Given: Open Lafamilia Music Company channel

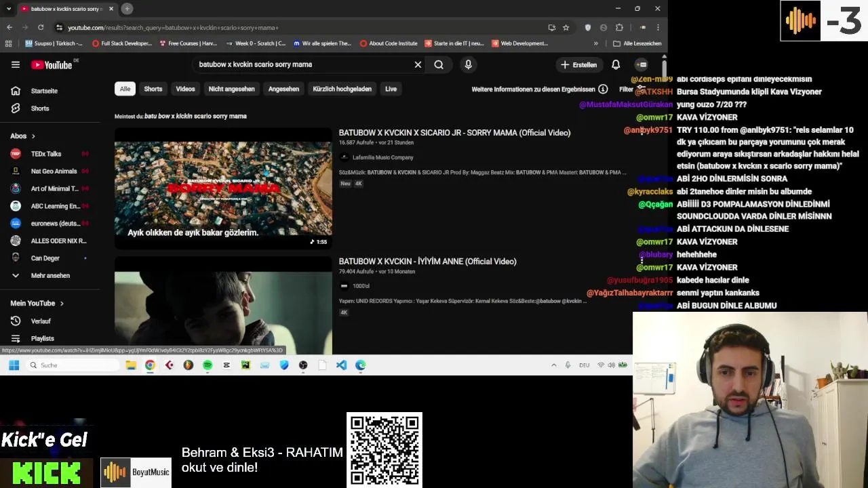Looking at the screenshot, I should (382, 157).
